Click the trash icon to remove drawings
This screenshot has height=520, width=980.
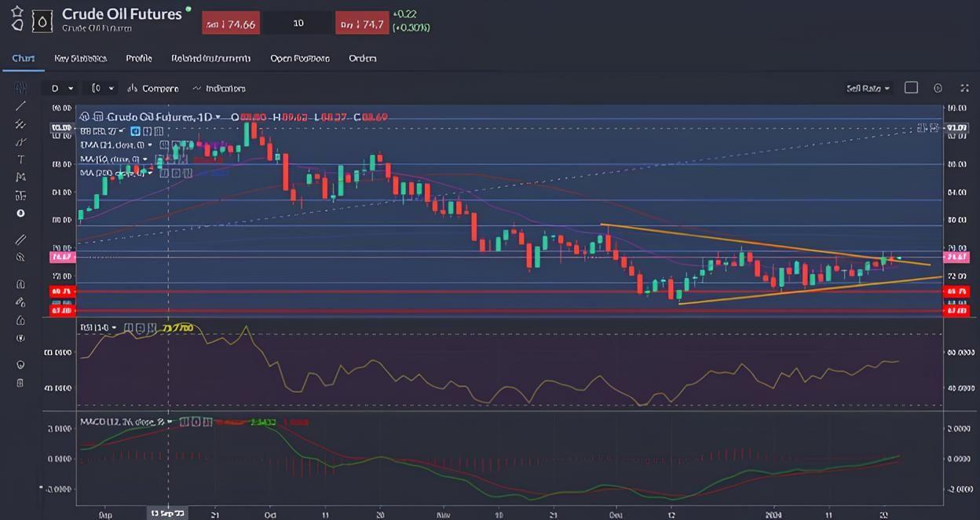point(20,383)
